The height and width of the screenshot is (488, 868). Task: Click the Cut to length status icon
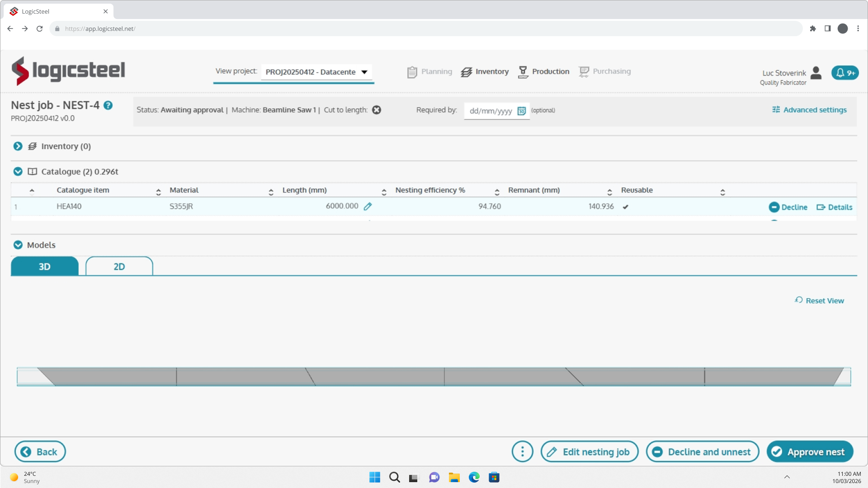point(377,110)
